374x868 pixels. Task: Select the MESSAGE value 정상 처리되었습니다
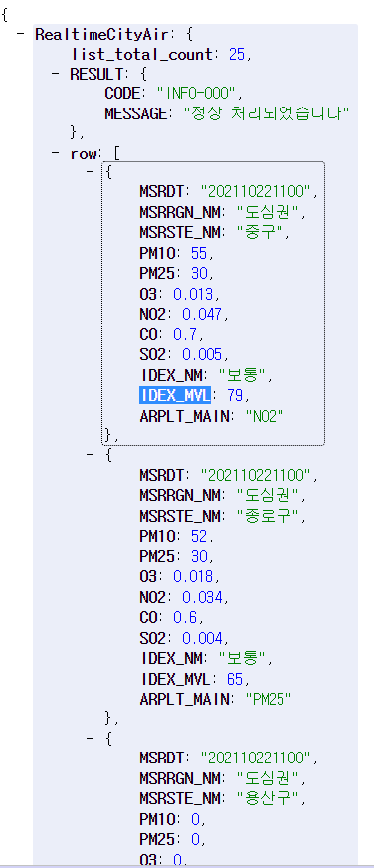point(267,114)
